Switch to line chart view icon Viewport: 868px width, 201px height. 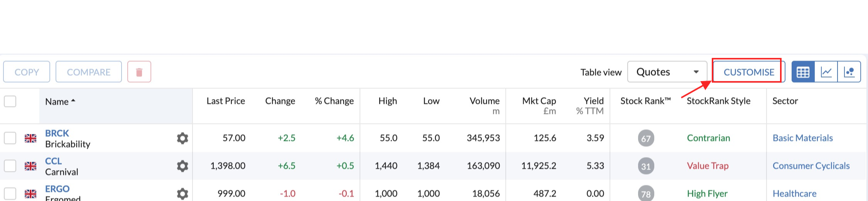pyautogui.click(x=826, y=72)
